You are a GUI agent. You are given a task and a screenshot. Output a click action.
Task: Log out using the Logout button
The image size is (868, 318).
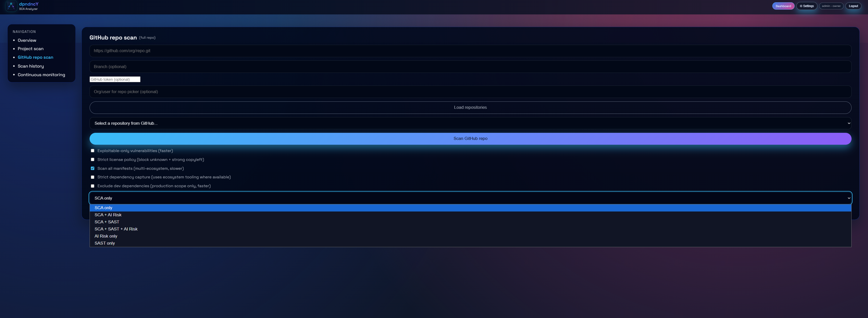853,6
